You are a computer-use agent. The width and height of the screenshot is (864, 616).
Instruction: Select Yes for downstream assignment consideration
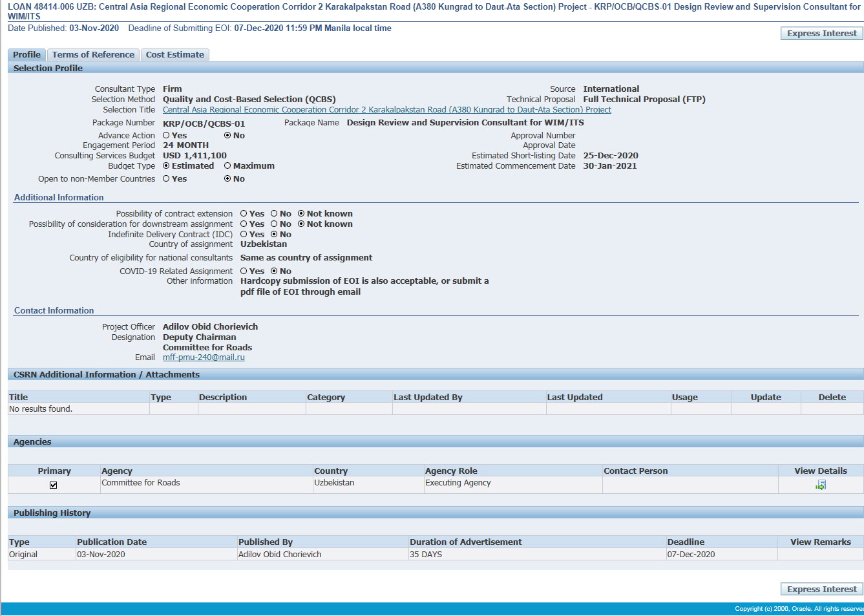pos(244,224)
